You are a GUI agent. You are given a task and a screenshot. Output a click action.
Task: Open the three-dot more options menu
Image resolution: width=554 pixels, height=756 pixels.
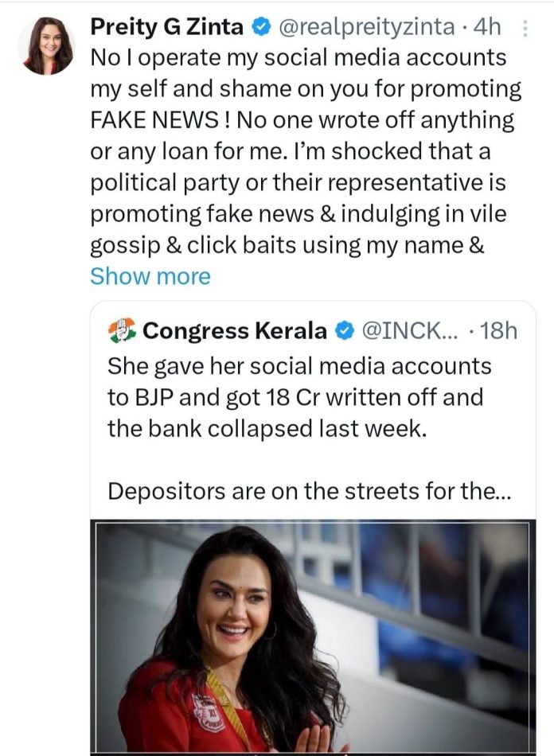coord(525,29)
